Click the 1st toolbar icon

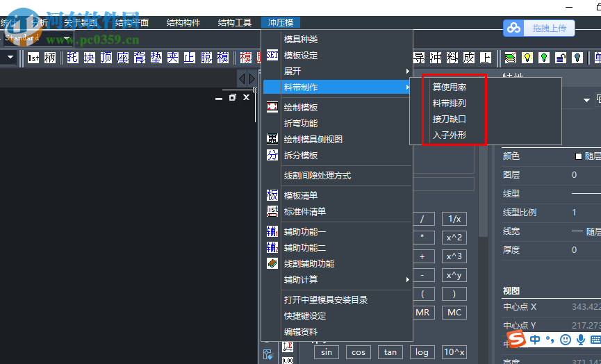33,58
